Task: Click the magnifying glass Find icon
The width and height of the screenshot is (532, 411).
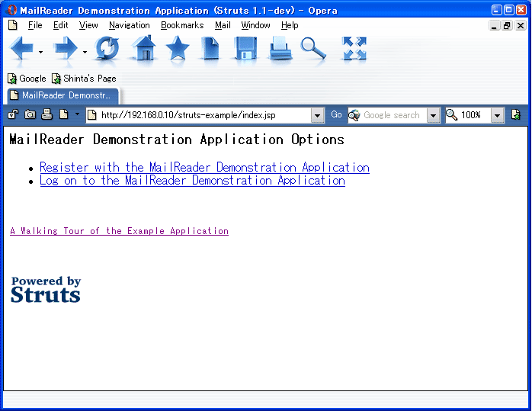Action: (313, 49)
